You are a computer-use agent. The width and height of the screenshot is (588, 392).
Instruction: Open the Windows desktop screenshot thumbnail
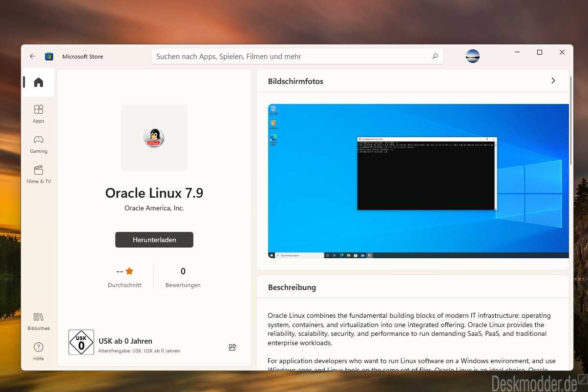418,181
